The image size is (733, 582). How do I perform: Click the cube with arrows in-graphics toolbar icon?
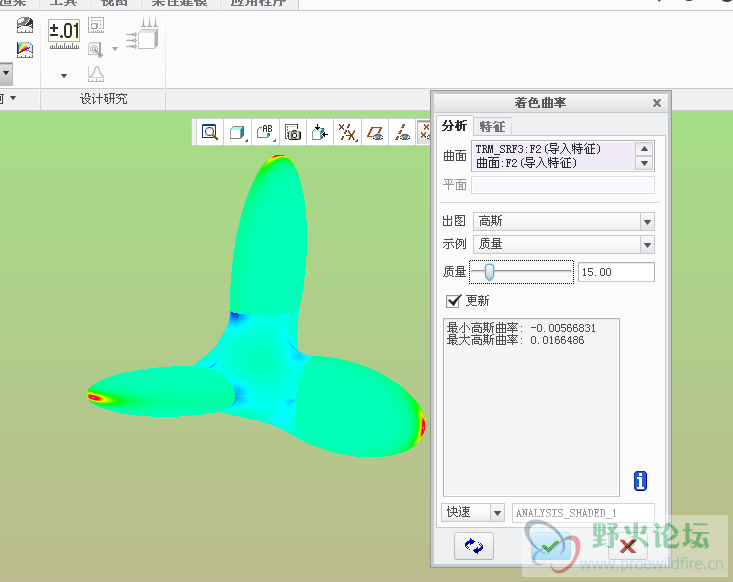click(320, 132)
